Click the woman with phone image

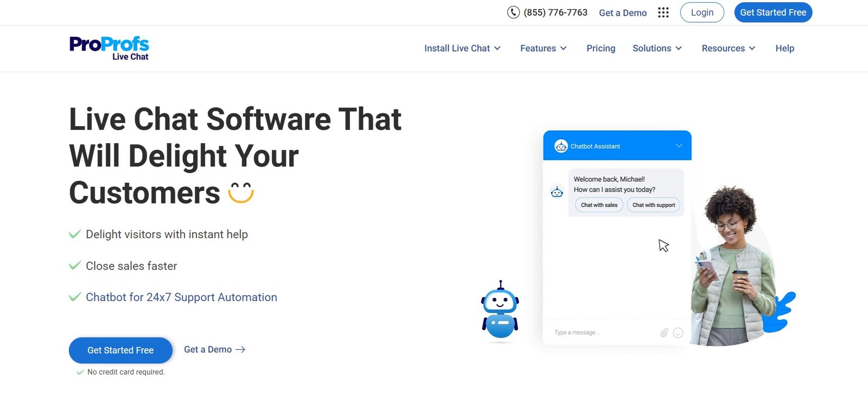click(733, 266)
